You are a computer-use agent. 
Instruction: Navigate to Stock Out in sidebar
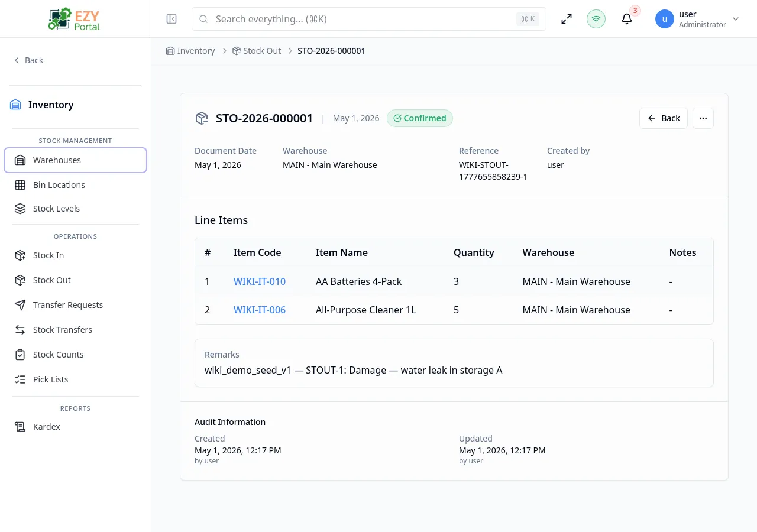[75, 280]
